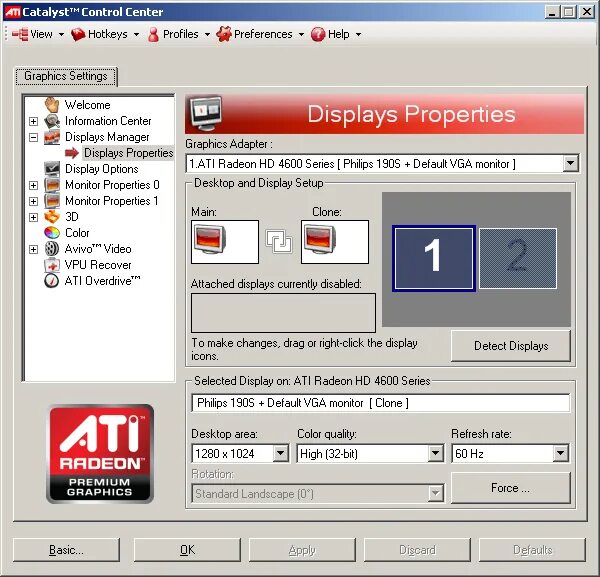Click the Displays Properties header monitor icon
Screen dimensions: 600x577
[206, 113]
